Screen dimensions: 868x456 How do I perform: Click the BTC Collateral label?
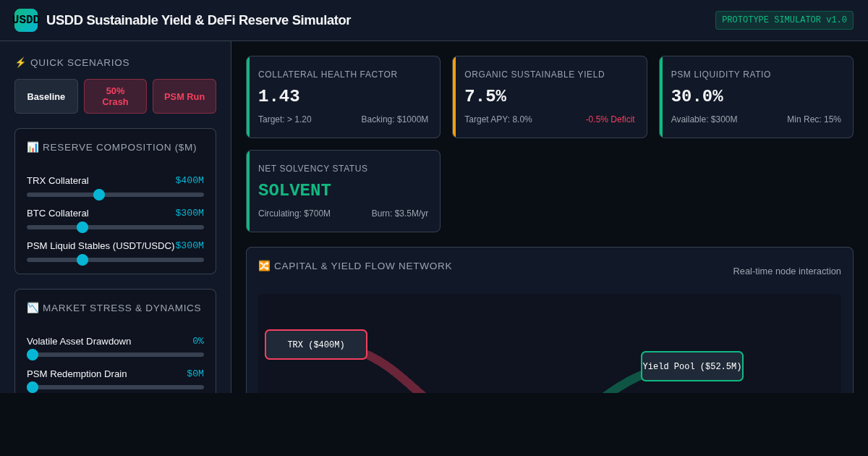pos(58,214)
